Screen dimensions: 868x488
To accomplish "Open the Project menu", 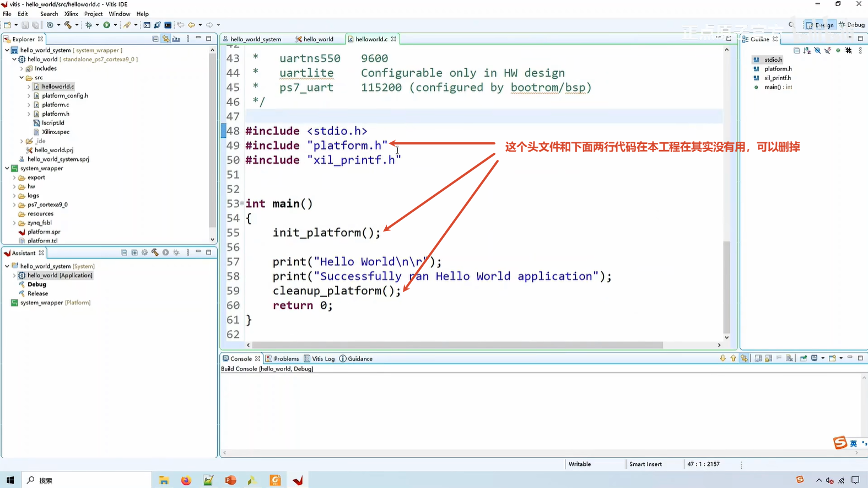I will (93, 14).
